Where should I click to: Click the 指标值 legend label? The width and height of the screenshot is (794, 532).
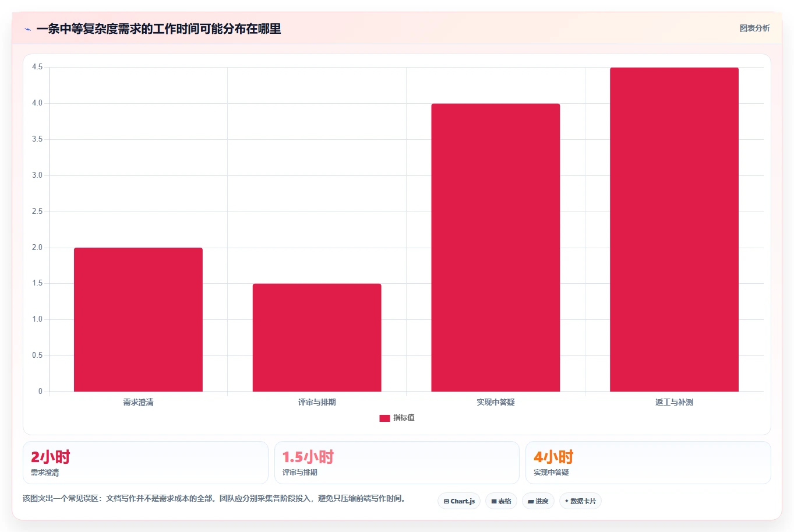pyautogui.click(x=404, y=418)
